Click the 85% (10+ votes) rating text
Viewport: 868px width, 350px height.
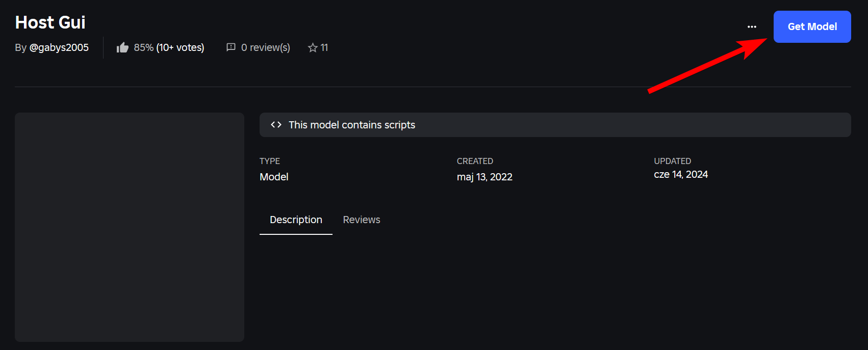(169, 47)
